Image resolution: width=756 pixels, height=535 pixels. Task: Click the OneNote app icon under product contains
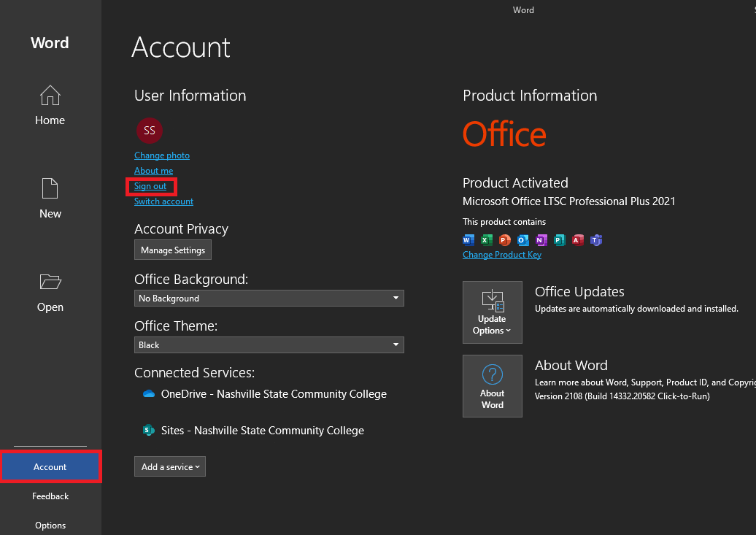coord(541,239)
